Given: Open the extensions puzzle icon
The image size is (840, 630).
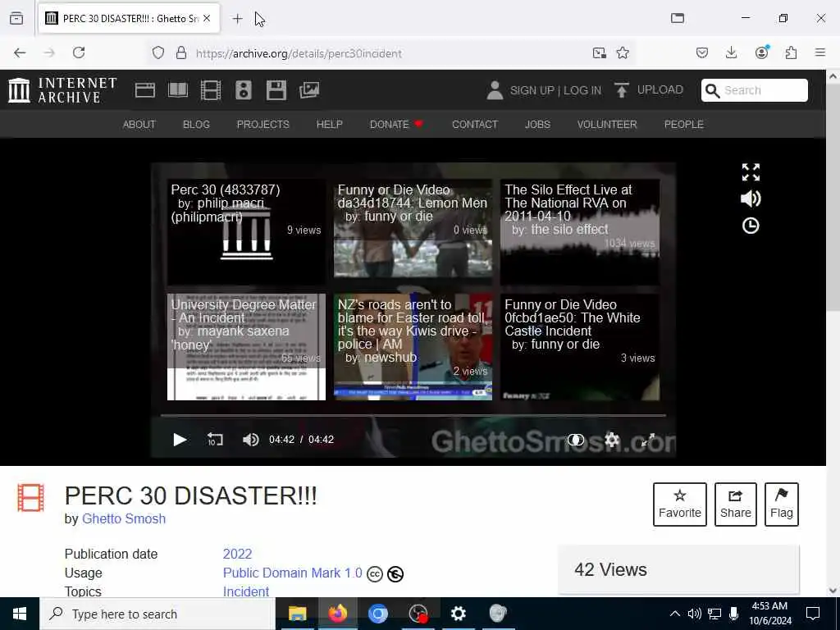Looking at the screenshot, I should 791,52.
